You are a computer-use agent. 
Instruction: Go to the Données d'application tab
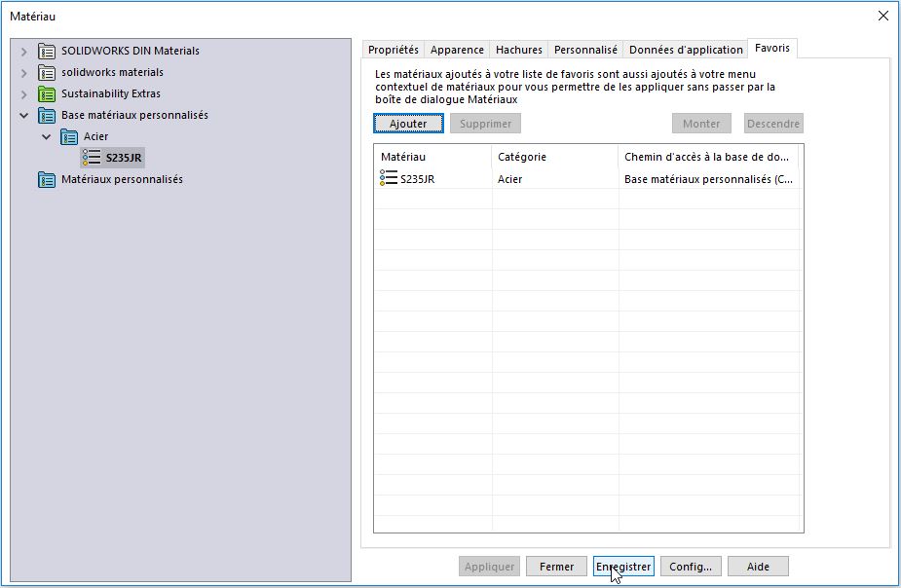click(x=686, y=50)
